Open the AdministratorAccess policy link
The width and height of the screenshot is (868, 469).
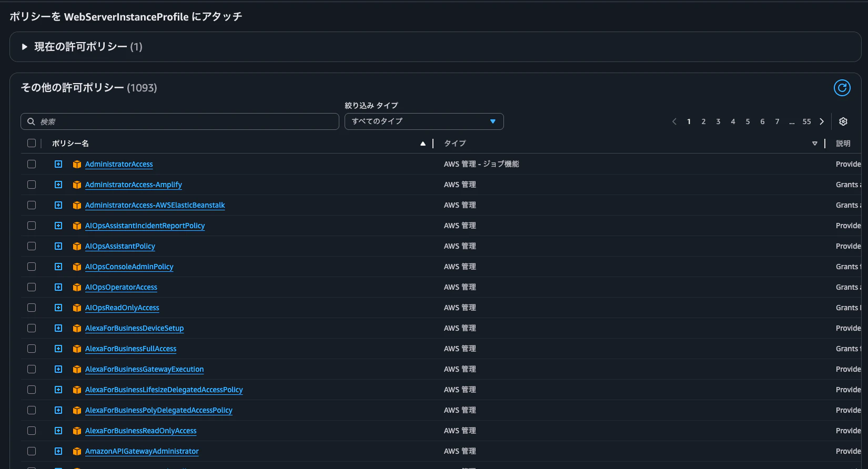pyautogui.click(x=119, y=164)
